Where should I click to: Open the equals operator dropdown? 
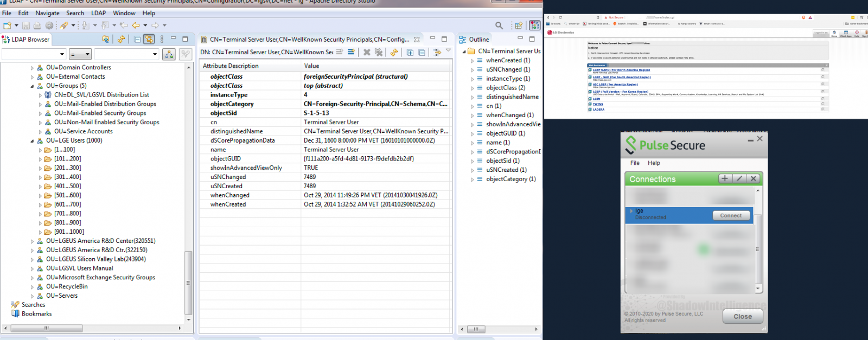[80, 54]
